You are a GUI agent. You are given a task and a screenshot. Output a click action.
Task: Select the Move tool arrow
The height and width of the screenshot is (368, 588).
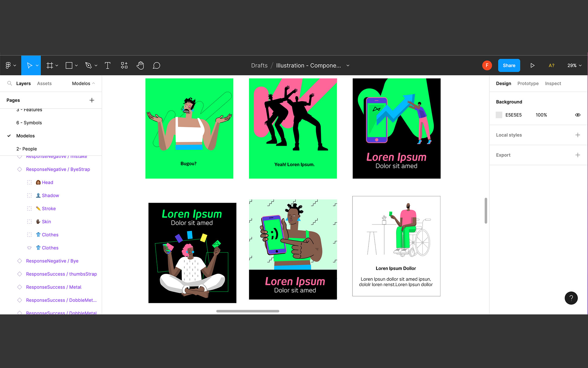coord(29,65)
